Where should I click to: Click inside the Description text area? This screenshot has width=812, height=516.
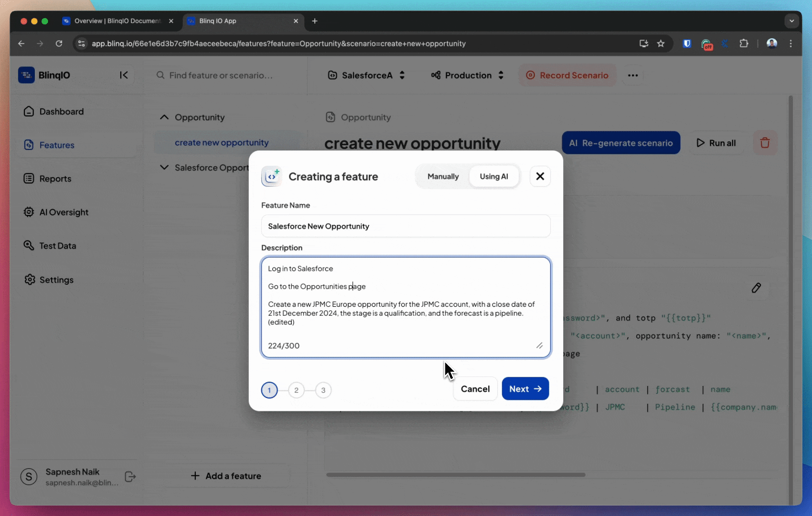point(406,307)
